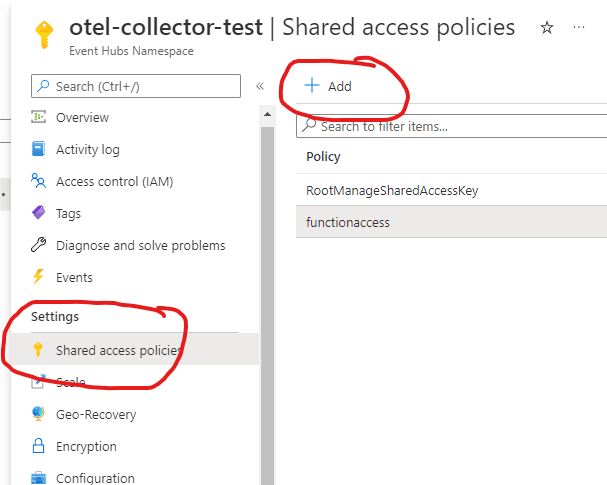
Task: Click the Diagnose and solve problems wrench icon
Action: pyautogui.click(x=39, y=245)
